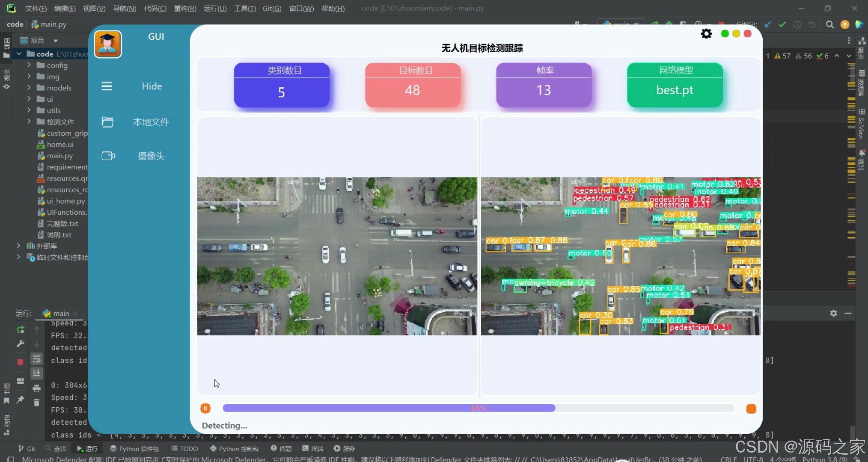The image size is (868, 462).
Task: Pause detection with orange pause button
Action: tap(205, 409)
